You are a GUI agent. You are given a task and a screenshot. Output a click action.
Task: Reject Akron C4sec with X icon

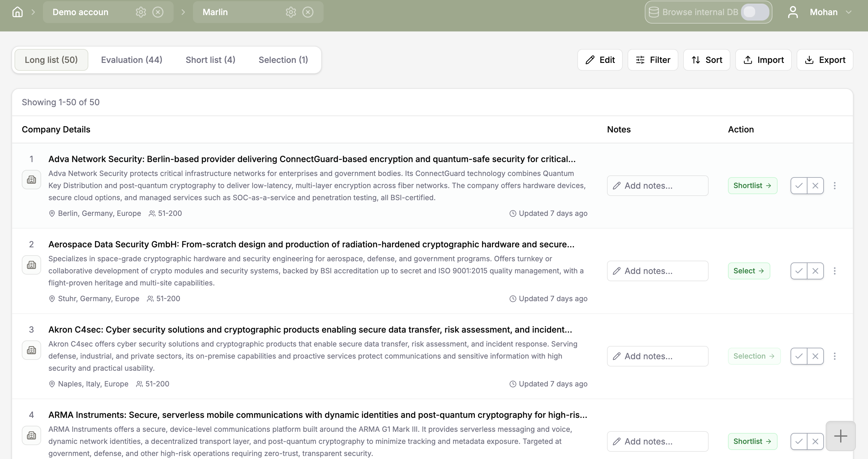(x=815, y=356)
